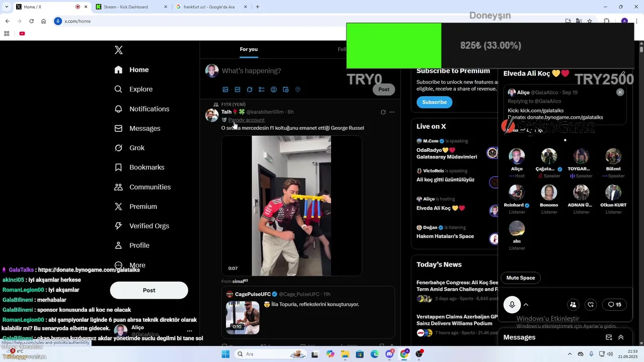
Task: Click the large white Post button in sidebar
Action: coord(149,290)
